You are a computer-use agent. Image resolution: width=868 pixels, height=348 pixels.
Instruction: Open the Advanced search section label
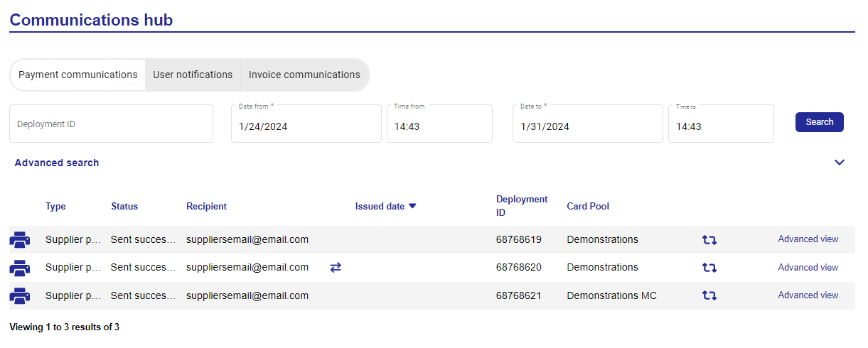[x=57, y=163]
